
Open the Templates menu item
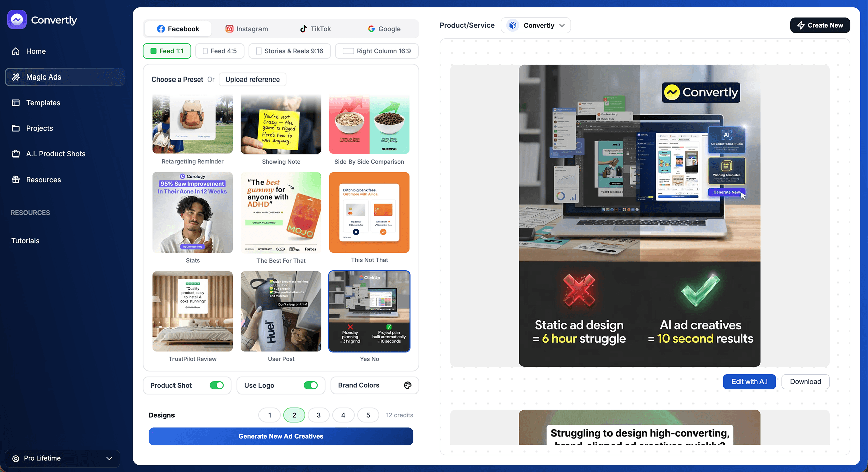pos(64,103)
